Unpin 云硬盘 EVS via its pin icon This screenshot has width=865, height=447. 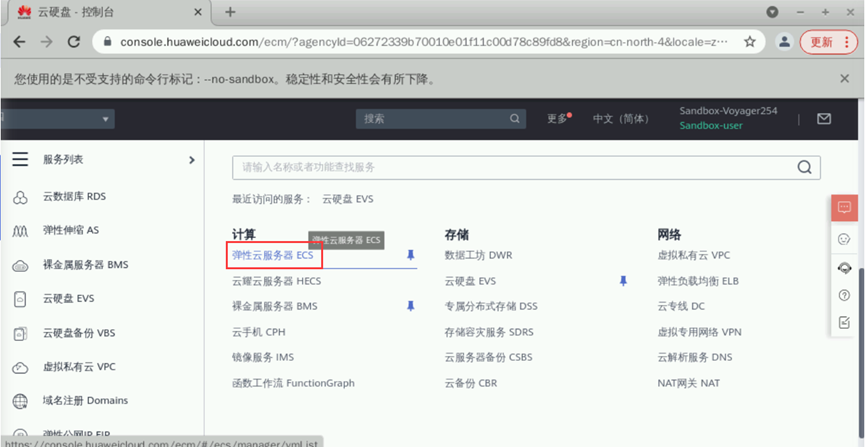coord(623,281)
